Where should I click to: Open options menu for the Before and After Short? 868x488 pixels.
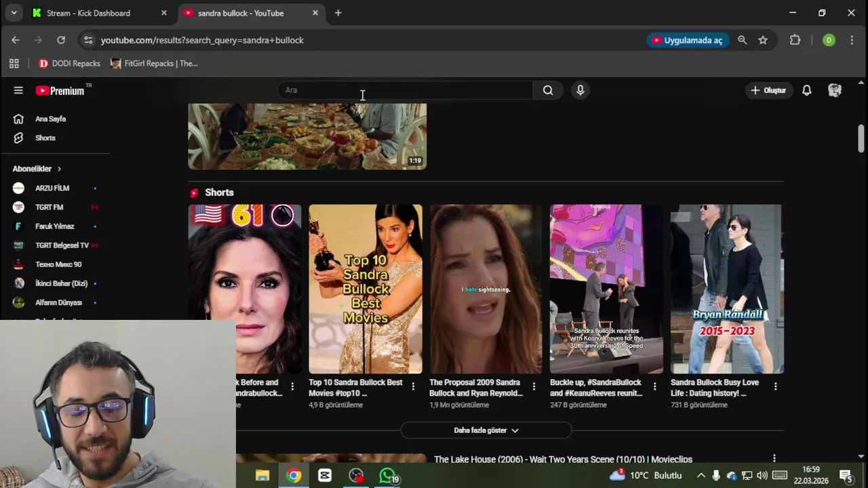pos(292,386)
